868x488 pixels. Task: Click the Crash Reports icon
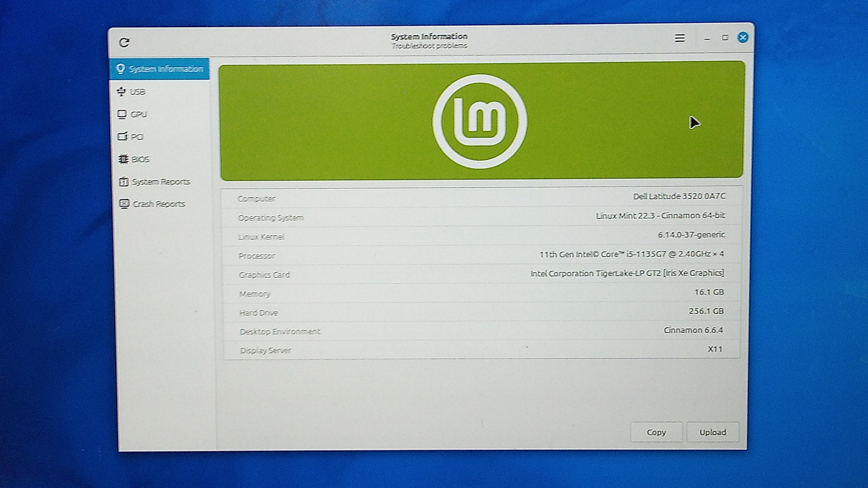tap(124, 204)
